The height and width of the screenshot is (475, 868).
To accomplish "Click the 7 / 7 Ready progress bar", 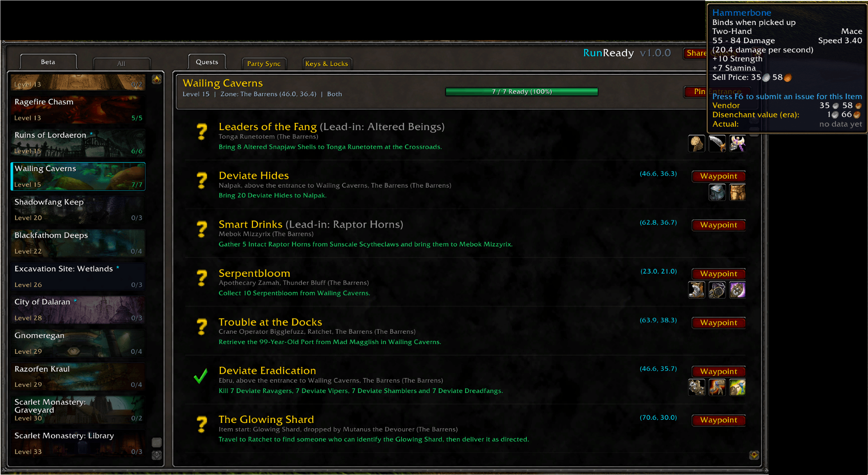I will coord(522,92).
